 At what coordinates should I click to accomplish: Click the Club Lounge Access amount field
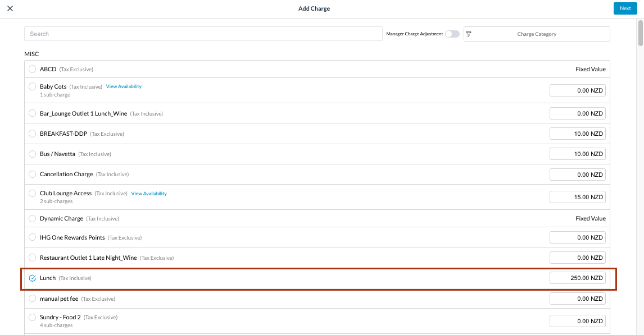[x=577, y=198]
